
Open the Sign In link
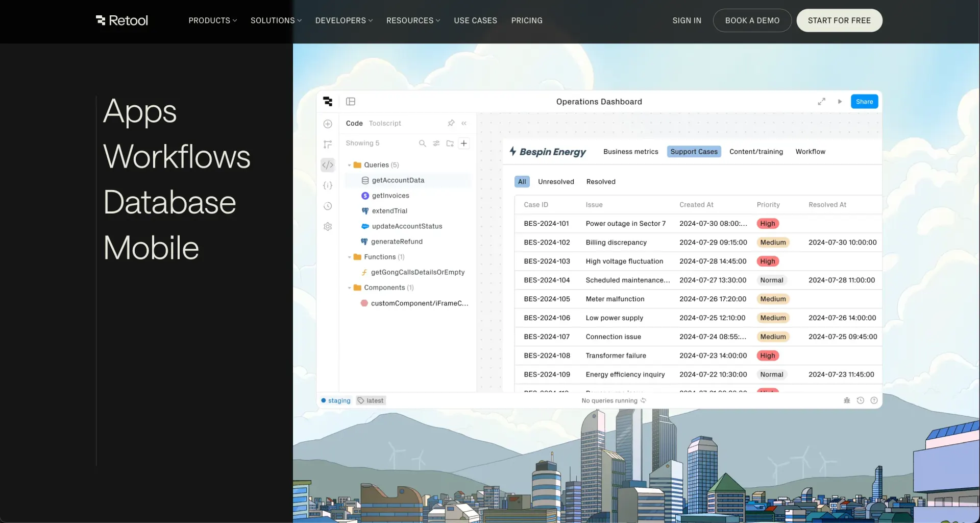click(687, 20)
